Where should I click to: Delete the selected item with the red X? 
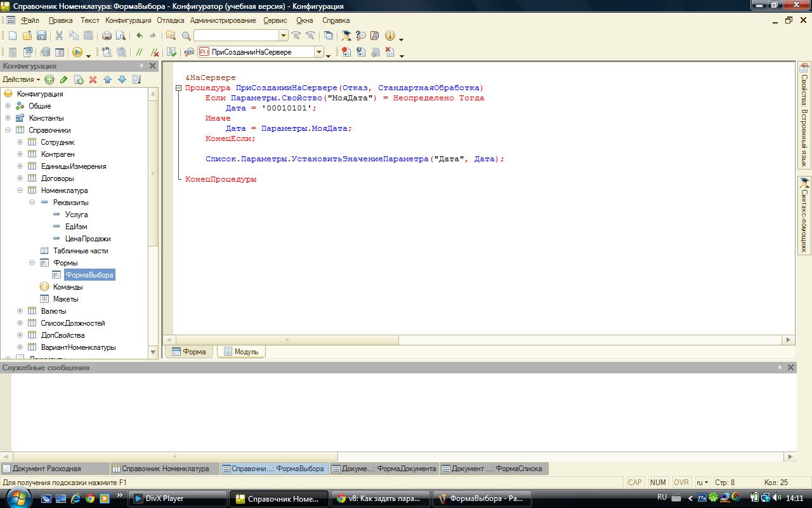click(x=93, y=79)
